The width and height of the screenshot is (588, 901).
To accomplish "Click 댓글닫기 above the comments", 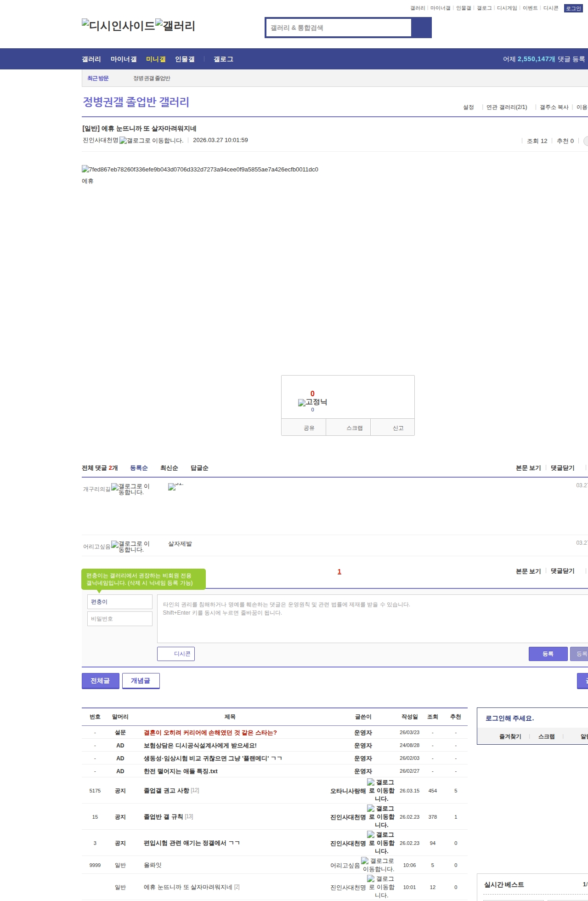I will point(563,468).
